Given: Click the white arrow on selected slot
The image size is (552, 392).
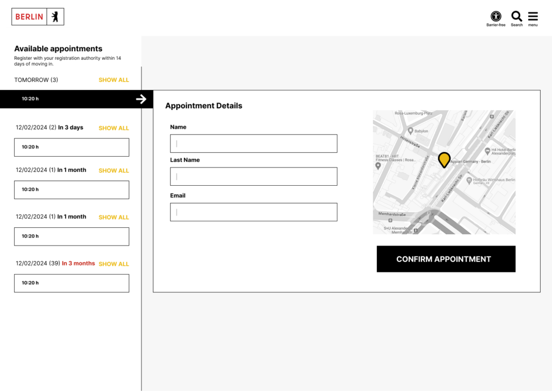Looking at the screenshot, I should click(x=141, y=99).
